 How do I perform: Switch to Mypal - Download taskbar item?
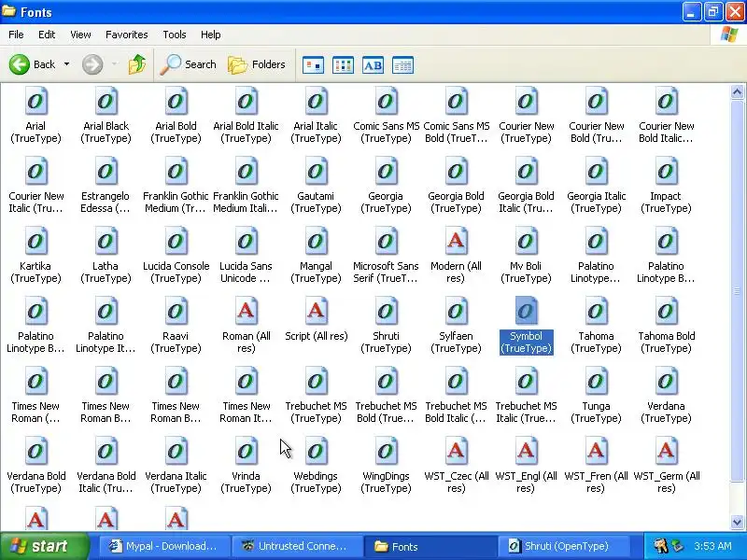click(x=164, y=546)
